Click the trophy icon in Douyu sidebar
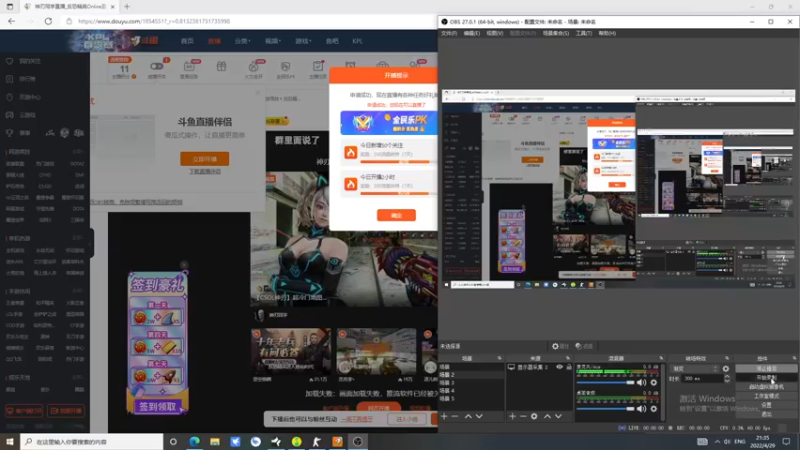 [x=9, y=133]
